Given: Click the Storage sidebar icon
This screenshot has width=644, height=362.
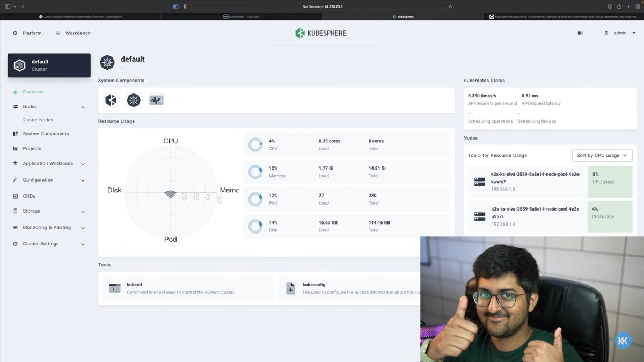Looking at the screenshot, I should tap(16, 211).
